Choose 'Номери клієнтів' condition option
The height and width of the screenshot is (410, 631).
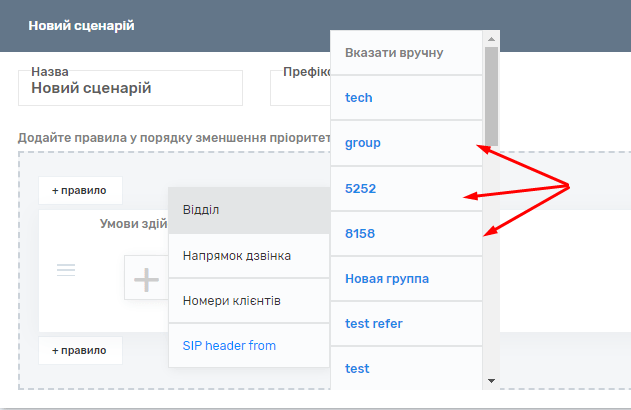coord(248,301)
